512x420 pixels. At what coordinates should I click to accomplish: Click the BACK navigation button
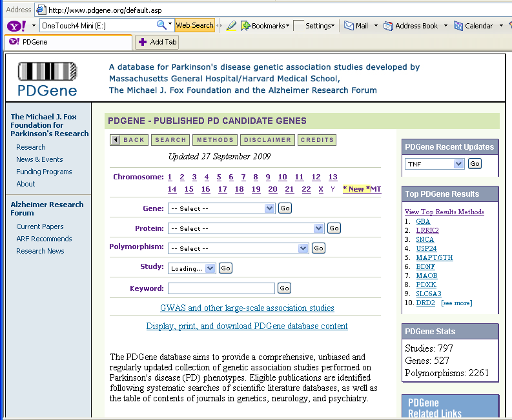tap(129, 140)
